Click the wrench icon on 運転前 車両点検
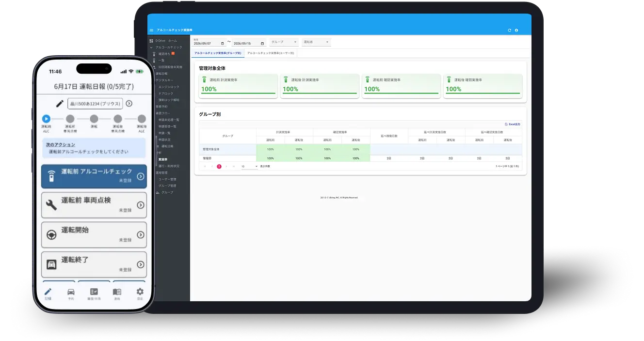The width and height of the screenshot is (644, 341). pyautogui.click(x=51, y=205)
